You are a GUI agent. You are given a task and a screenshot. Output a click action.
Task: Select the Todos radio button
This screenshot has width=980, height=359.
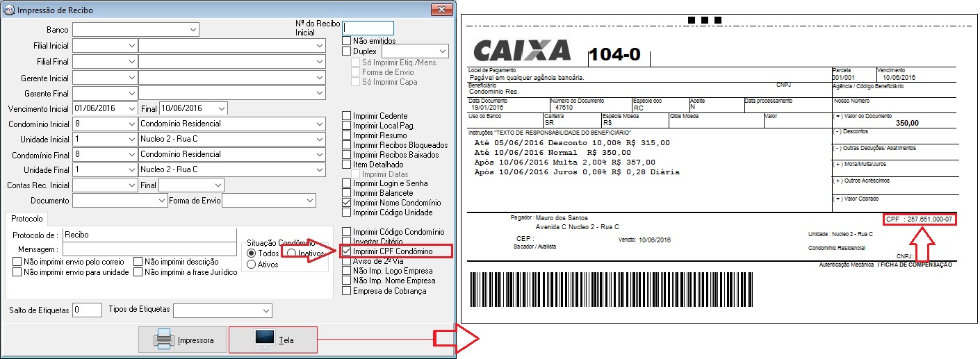252,253
